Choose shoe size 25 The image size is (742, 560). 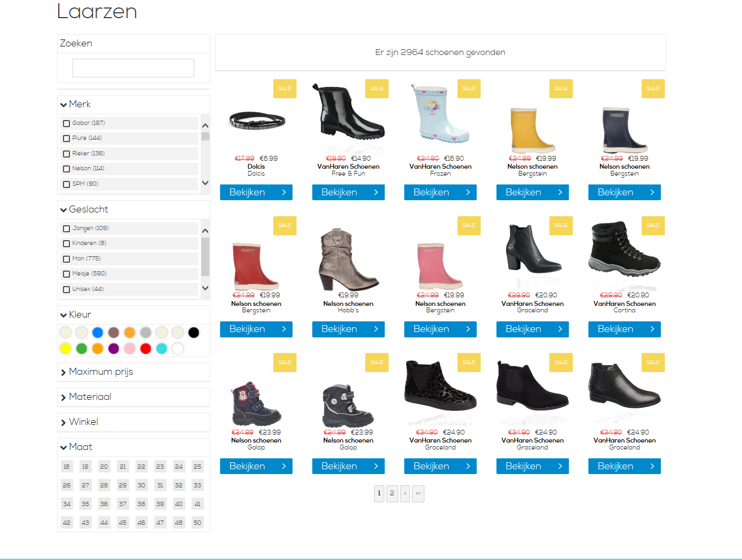[x=198, y=467]
